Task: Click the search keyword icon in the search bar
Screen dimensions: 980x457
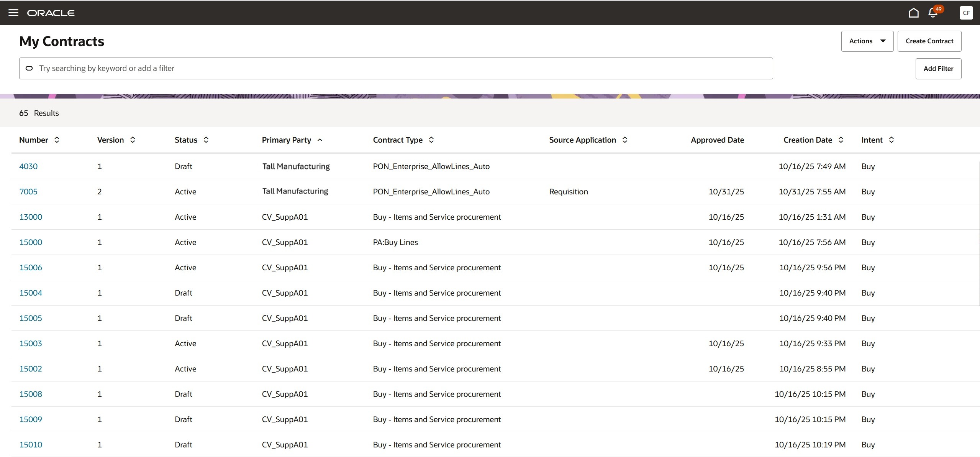Action: pyautogui.click(x=29, y=68)
